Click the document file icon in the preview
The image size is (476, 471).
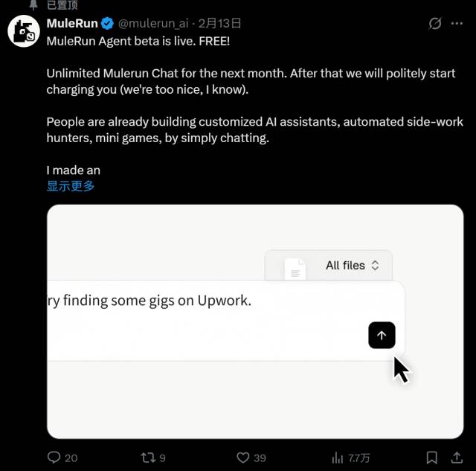pos(296,269)
